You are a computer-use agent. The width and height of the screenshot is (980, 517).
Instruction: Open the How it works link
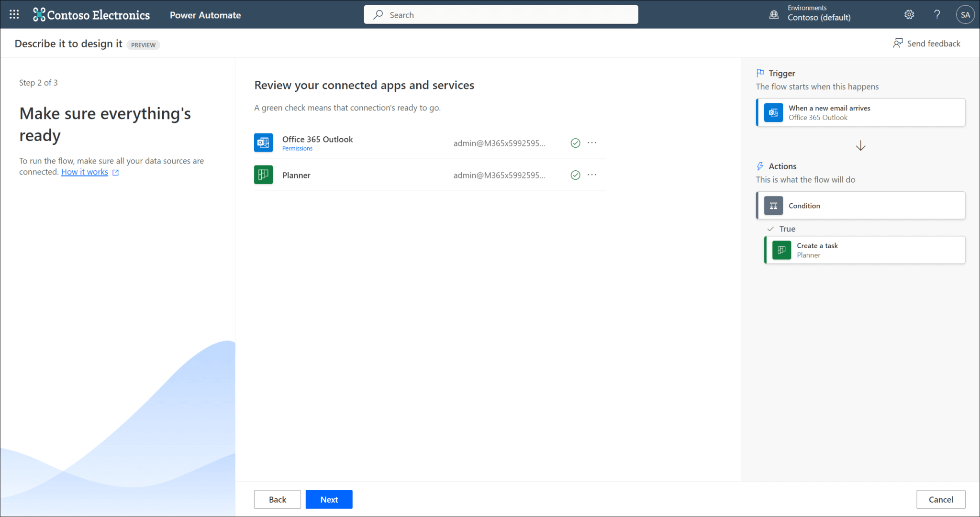(85, 172)
